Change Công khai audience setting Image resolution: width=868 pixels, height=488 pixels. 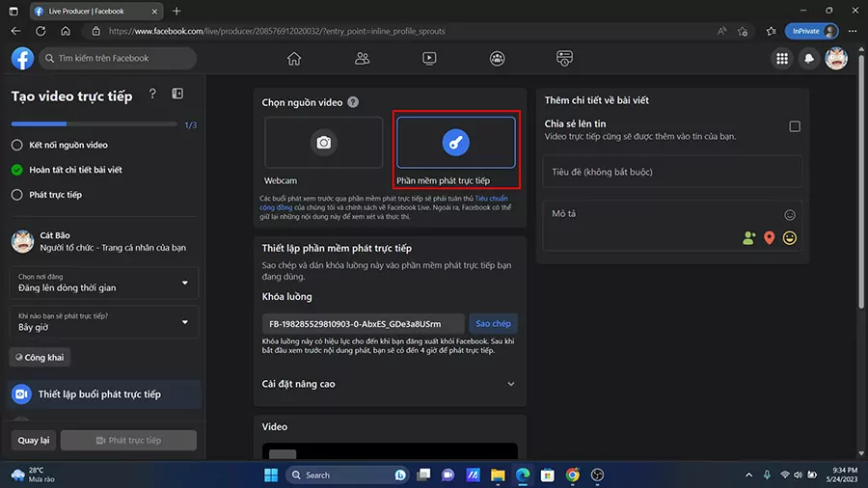point(40,358)
